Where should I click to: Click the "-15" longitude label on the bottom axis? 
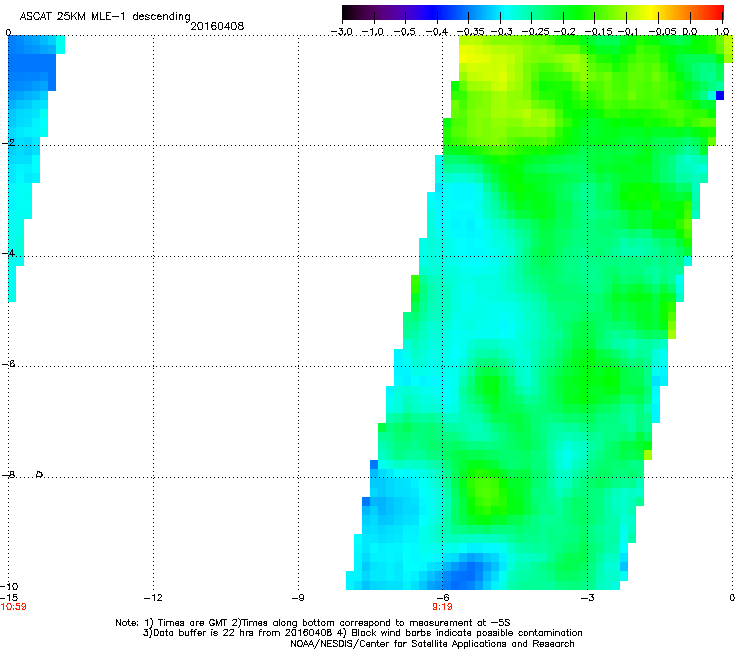9,598
